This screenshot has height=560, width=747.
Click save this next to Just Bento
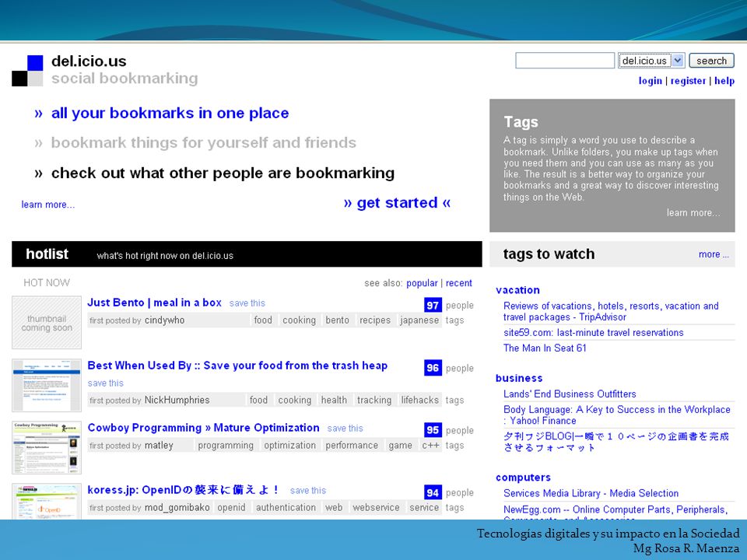(247, 303)
